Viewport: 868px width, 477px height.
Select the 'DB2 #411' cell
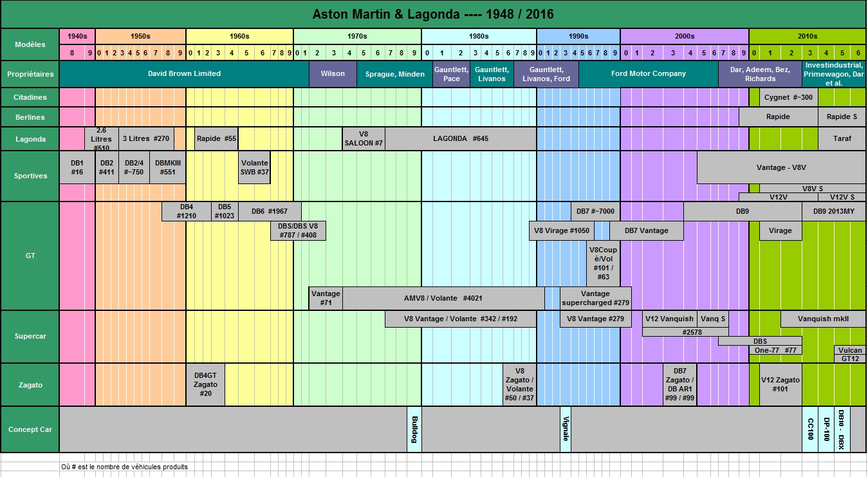pos(107,168)
